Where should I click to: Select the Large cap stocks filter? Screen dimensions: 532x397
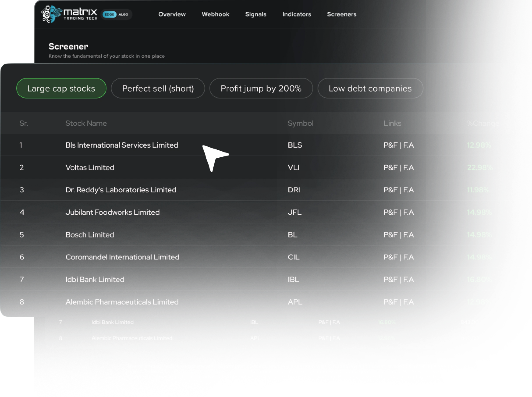(61, 88)
